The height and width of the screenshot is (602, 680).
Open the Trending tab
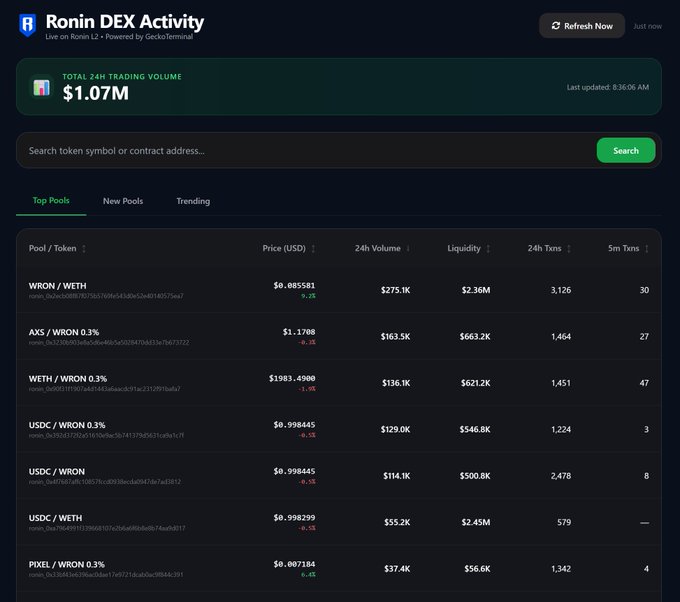pyautogui.click(x=193, y=201)
